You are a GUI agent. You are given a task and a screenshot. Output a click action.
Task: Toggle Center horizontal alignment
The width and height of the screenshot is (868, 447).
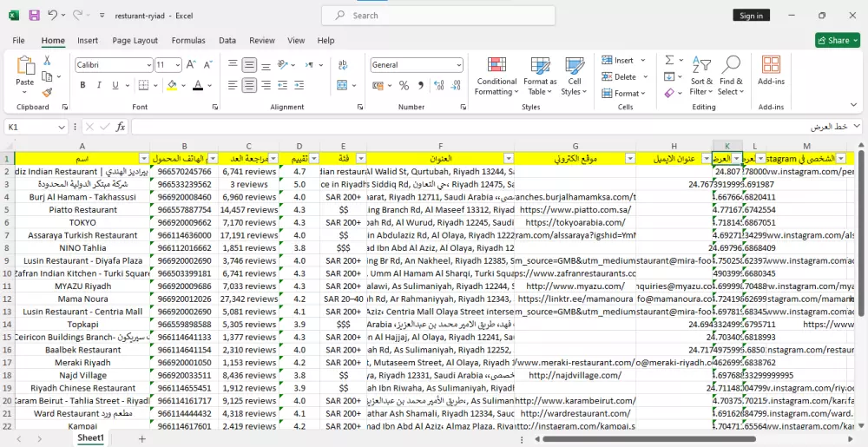[249, 85]
